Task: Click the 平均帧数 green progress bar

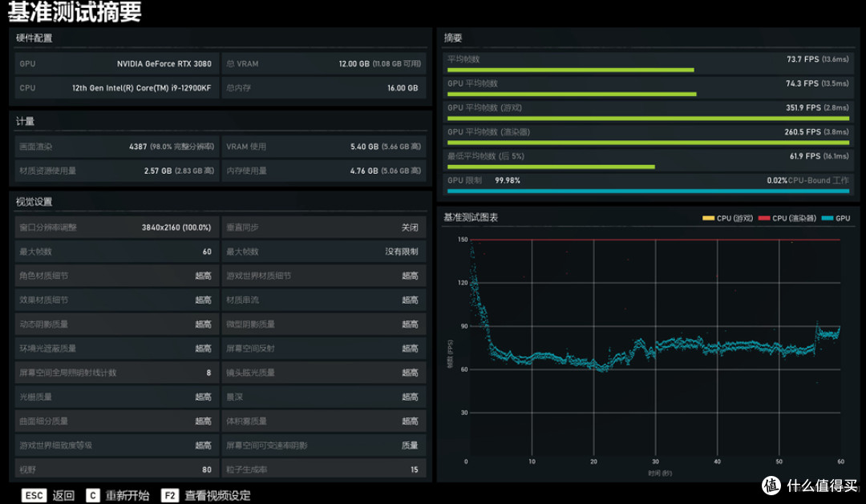Action: point(571,70)
